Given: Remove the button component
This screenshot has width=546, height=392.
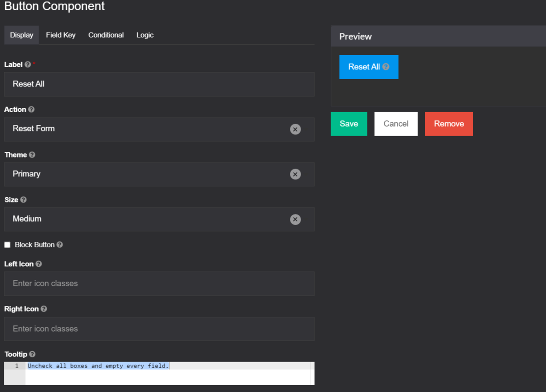Looking at the screenshot, I should point(449,124).
